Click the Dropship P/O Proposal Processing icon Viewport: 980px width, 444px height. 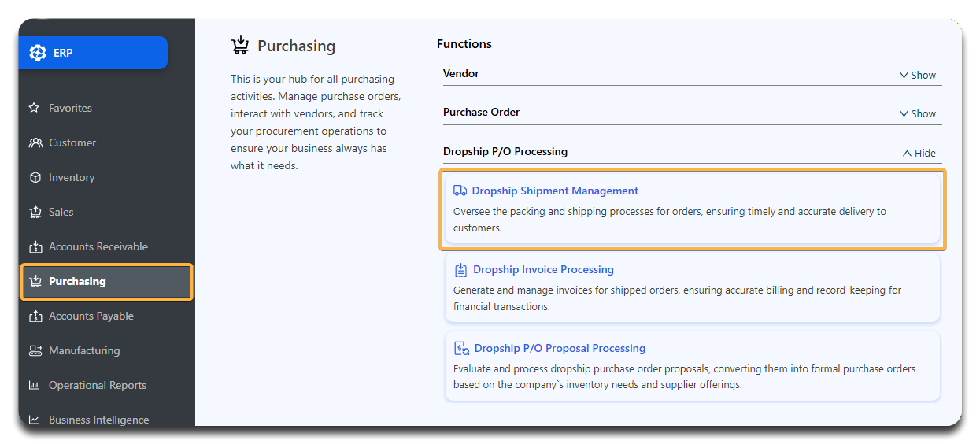coord(461,348)
